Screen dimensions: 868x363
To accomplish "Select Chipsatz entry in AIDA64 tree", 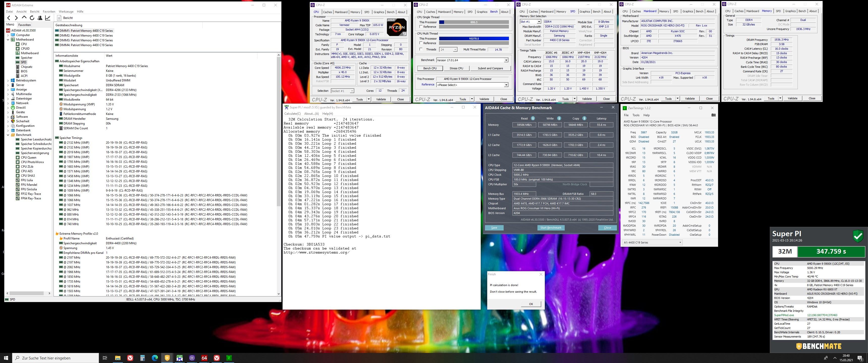I will click(x=26, y=67).
